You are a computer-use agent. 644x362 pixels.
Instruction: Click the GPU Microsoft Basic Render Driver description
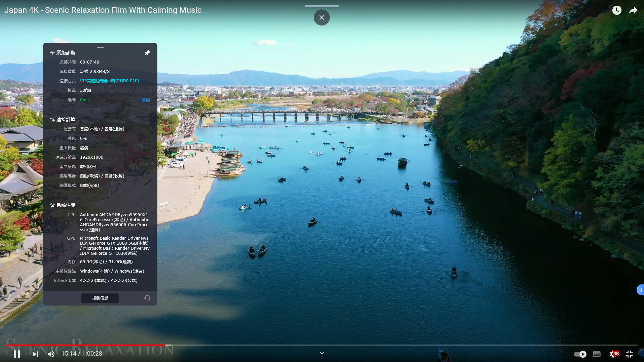click(x=115, y=246)
